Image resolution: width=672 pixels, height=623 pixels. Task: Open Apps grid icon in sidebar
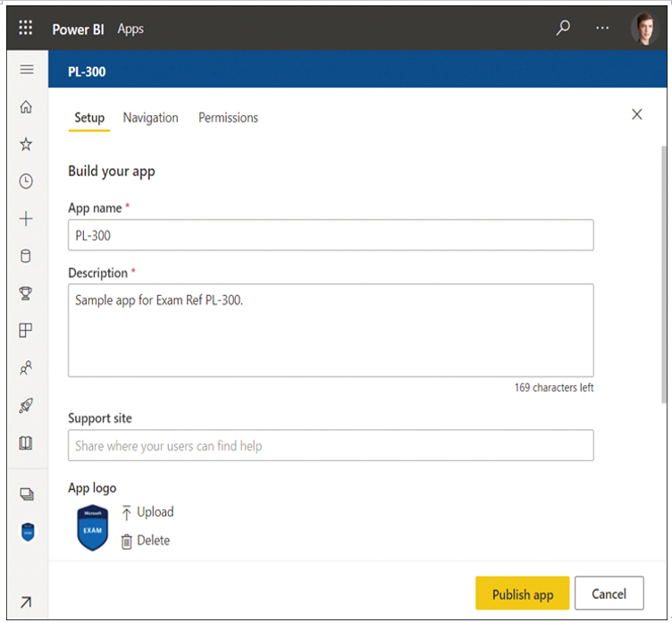tap(26, 331)
